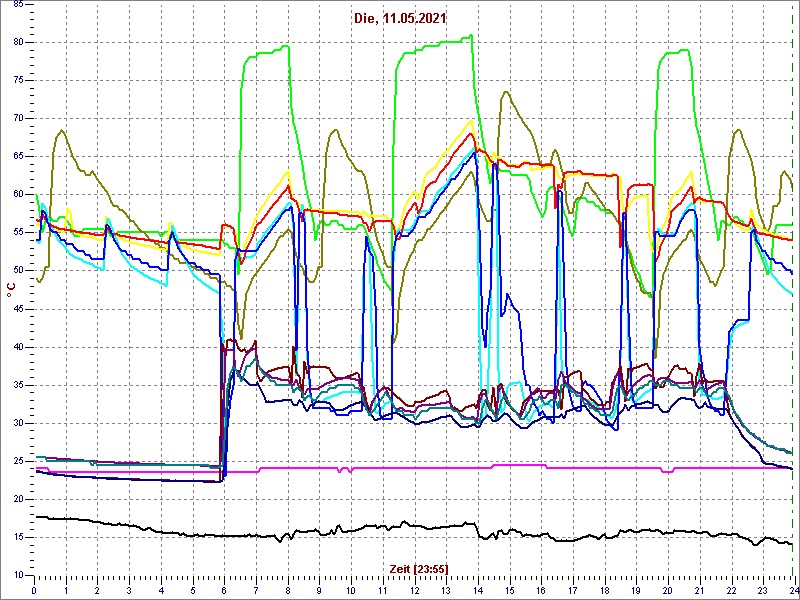Click hour '9' on the time axis
The width and height of the screenshot is (800, 600).
(319, 592)
